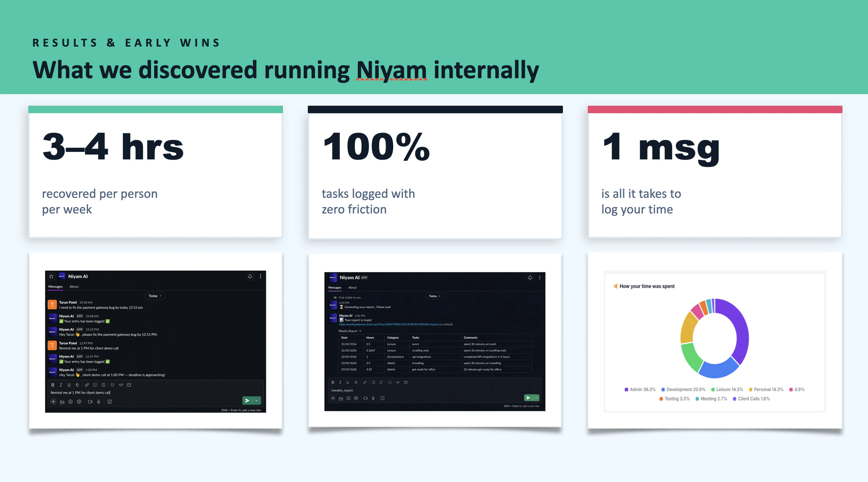Click the Admin 36.3% legend swatch
Image resolution: width=868 pixels, height=482 pixels.
tap(626, 390)
